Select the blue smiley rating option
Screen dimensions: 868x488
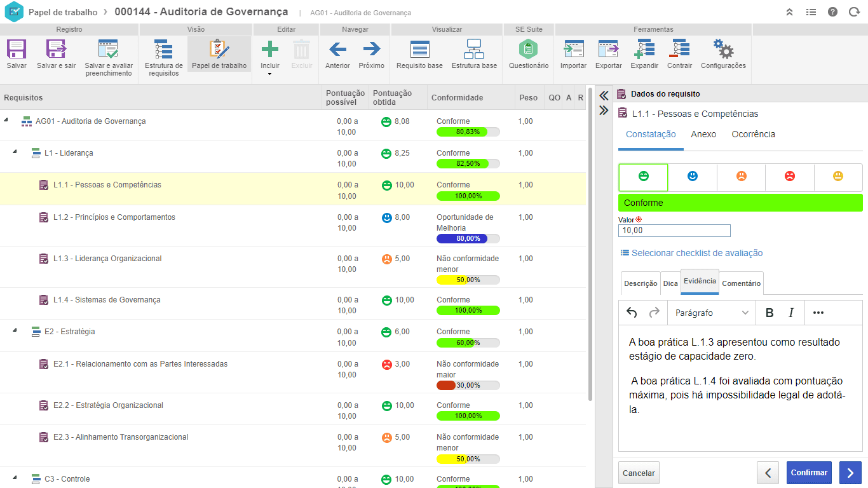(692, 177)
